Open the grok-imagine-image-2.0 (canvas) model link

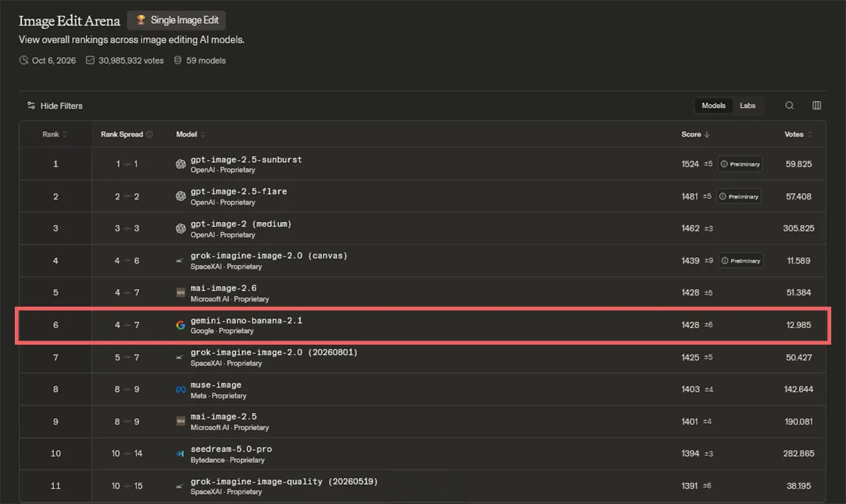coord(269,256)
